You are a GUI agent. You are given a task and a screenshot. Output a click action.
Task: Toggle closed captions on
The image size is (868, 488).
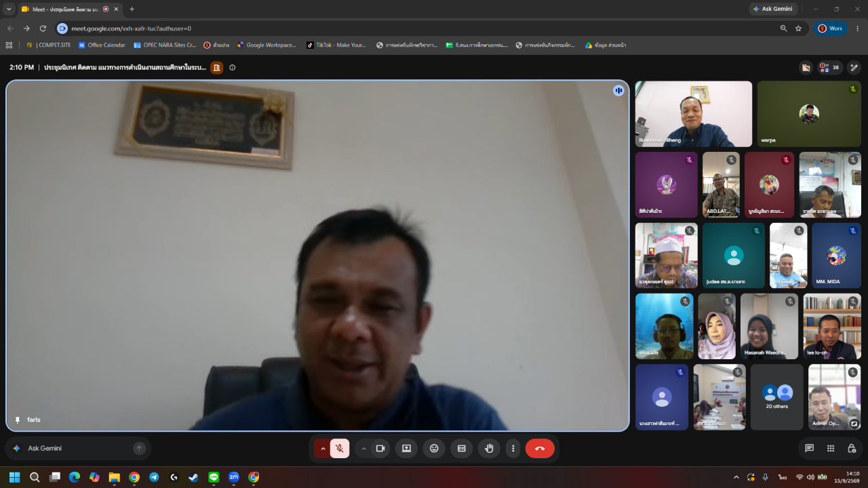(462, 448)
